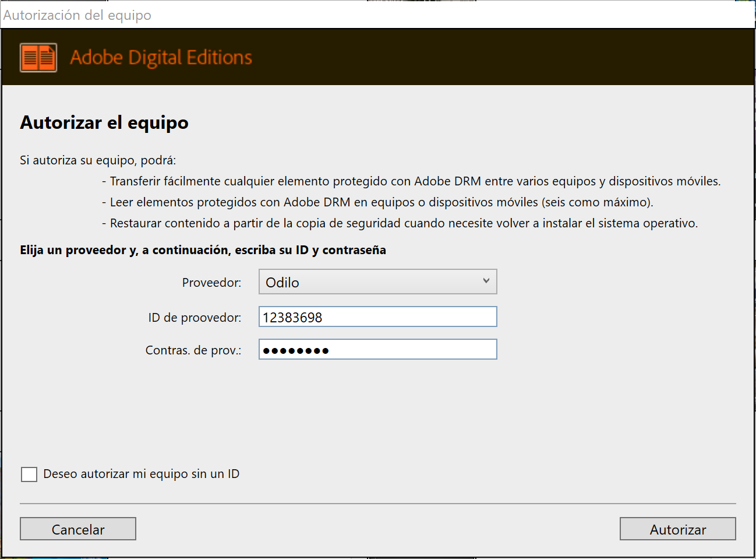Click the 'Si autoriza su equipo, podrá:' text
The image size is (756, 559).
click(x=98, y=160)
